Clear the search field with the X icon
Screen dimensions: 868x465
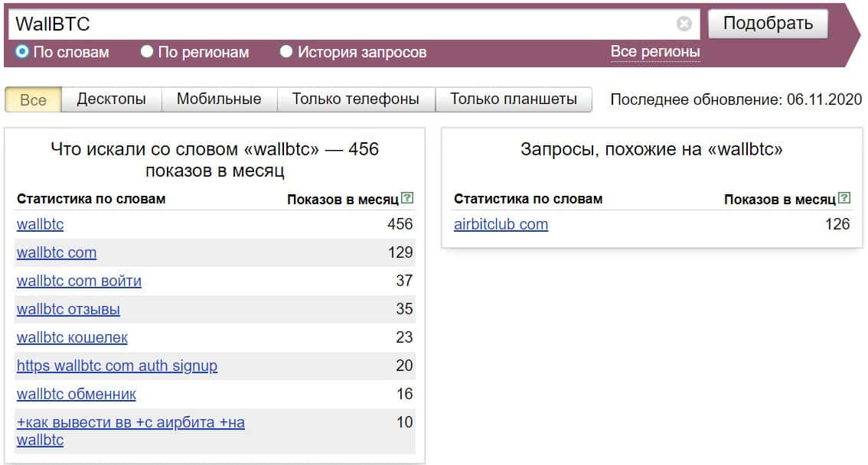tap(684, 24)
